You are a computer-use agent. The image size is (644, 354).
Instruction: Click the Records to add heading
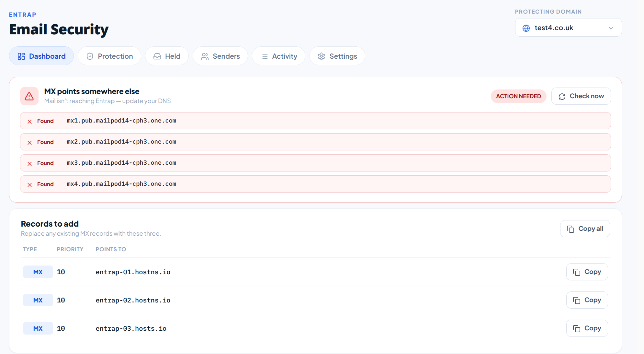(x=50, y=224)
